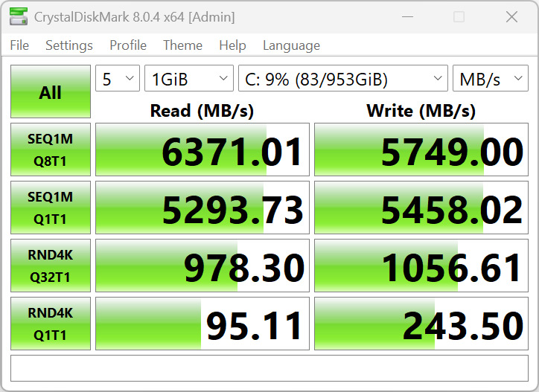539x392 pixels.
Task: Open the Settings menu
Action: [69, 45]
